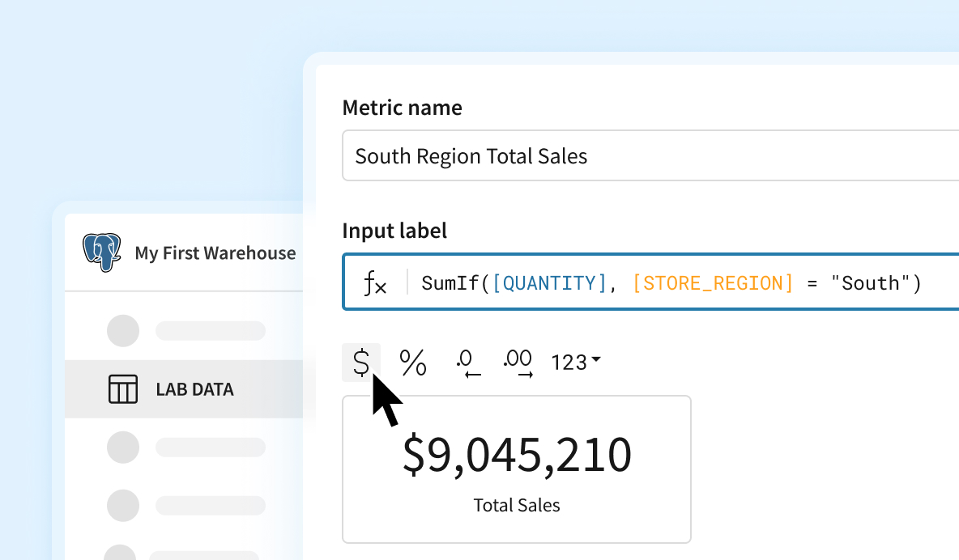This screenshot has height=560, width=959.
Task: Decrease decimal places with the .0 icon
Action: (467, 363)
